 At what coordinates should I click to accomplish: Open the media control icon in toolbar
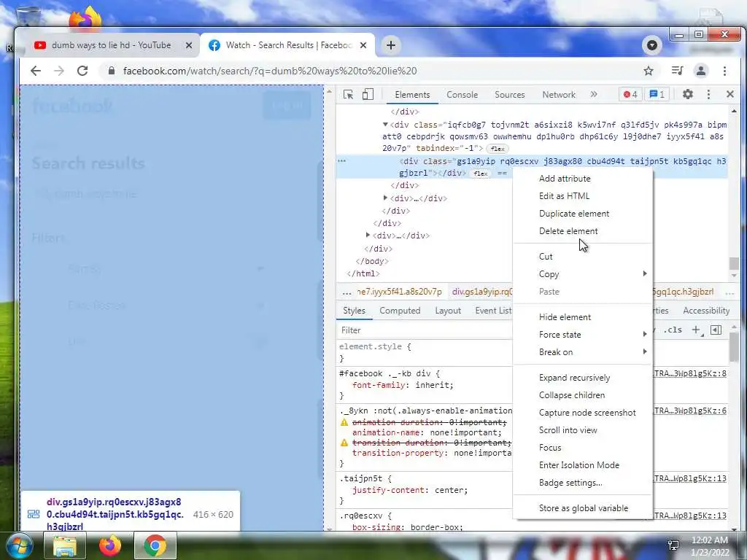[677, 71]
